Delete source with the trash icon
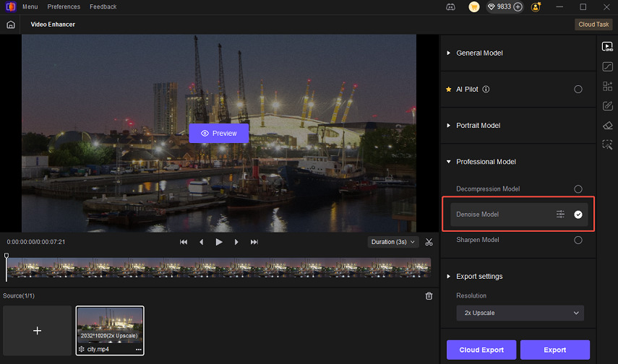The width and height of the screenshot is (618, 364). [x=429, y=296]
